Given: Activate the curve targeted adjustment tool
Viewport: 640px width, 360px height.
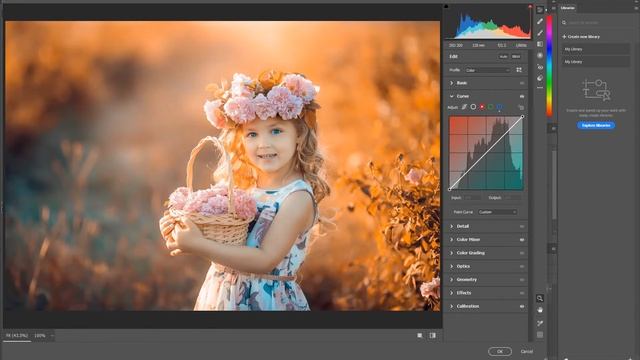Looking at the screenshot, I should click(x=521, y=107).
